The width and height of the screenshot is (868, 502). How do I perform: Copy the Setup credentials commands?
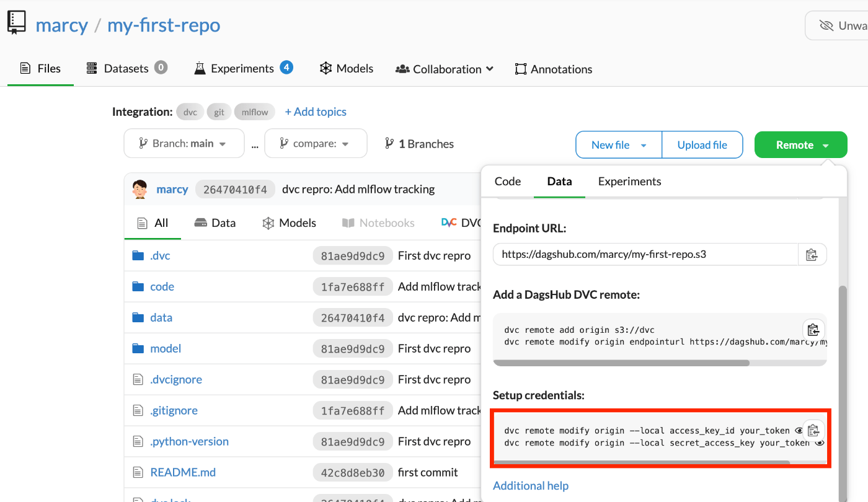[x=813, y=429]
